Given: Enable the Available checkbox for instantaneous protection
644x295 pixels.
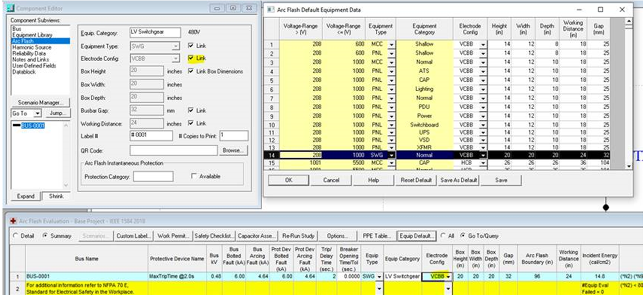Looking at the screenshot, I should (194, 177).
